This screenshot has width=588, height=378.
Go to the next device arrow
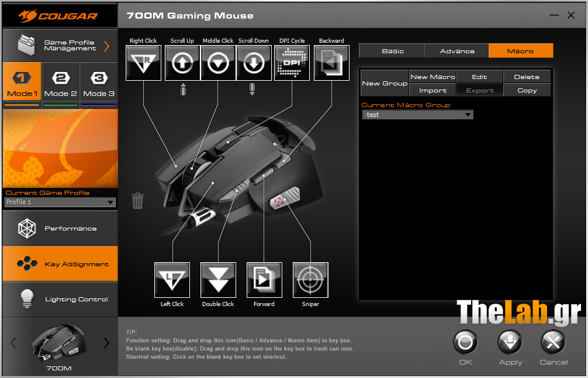tap(106, 343)
